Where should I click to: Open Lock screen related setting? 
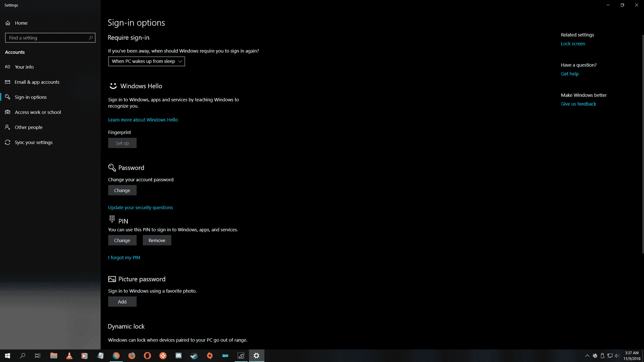(573, 44)
